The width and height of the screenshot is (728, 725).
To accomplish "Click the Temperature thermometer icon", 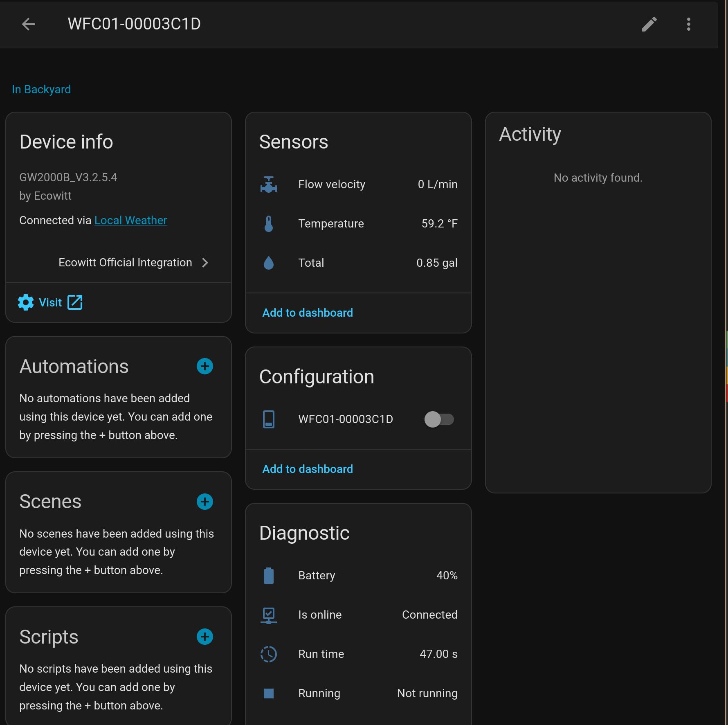I will click(269, 224).
